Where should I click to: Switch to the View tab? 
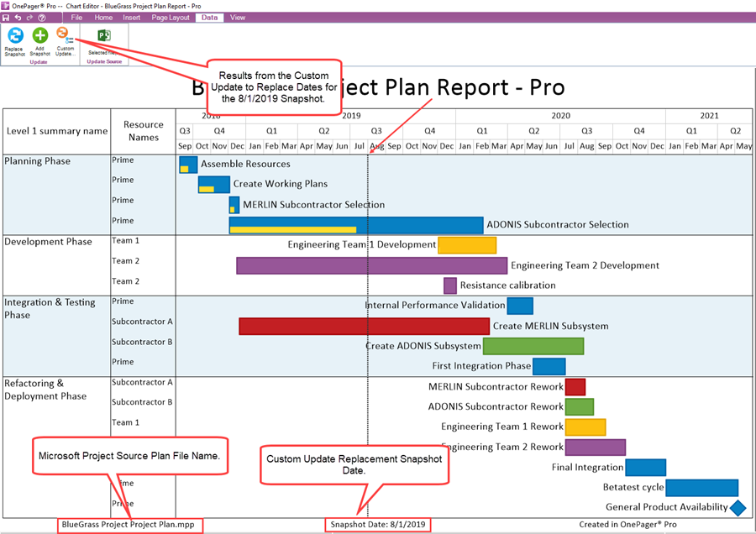pyautogui.click(x=238, y=17)
